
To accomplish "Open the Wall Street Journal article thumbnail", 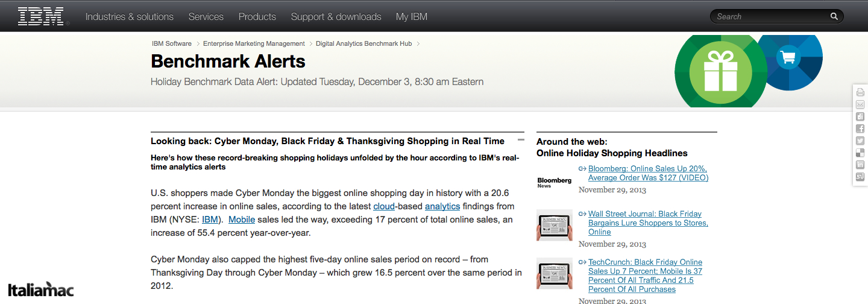I will pos(554,225).
